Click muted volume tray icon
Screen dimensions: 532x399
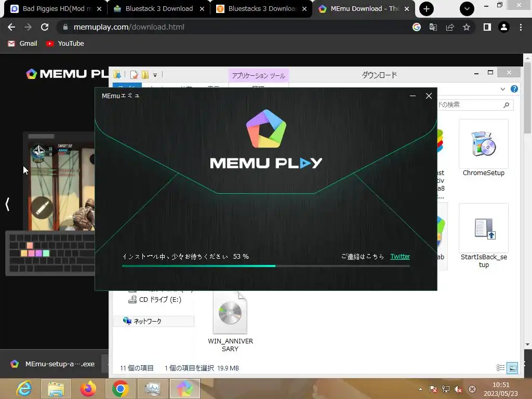pos(458,389)
